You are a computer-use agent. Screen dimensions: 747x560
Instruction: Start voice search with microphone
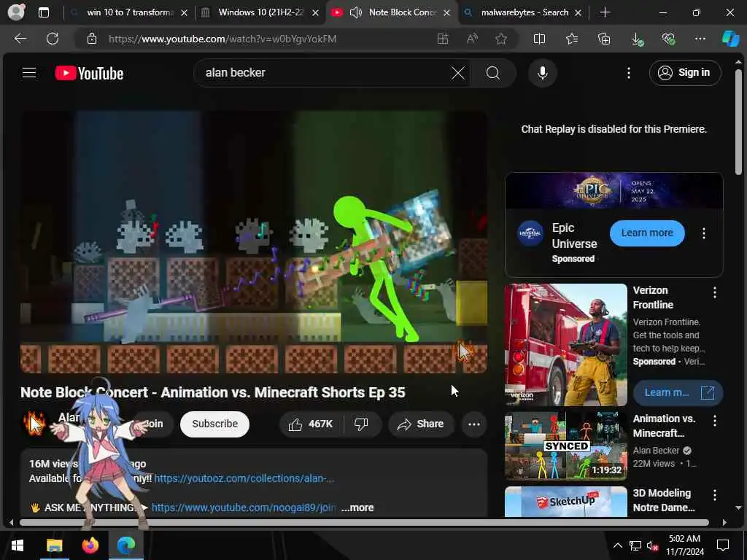point(542,73)
